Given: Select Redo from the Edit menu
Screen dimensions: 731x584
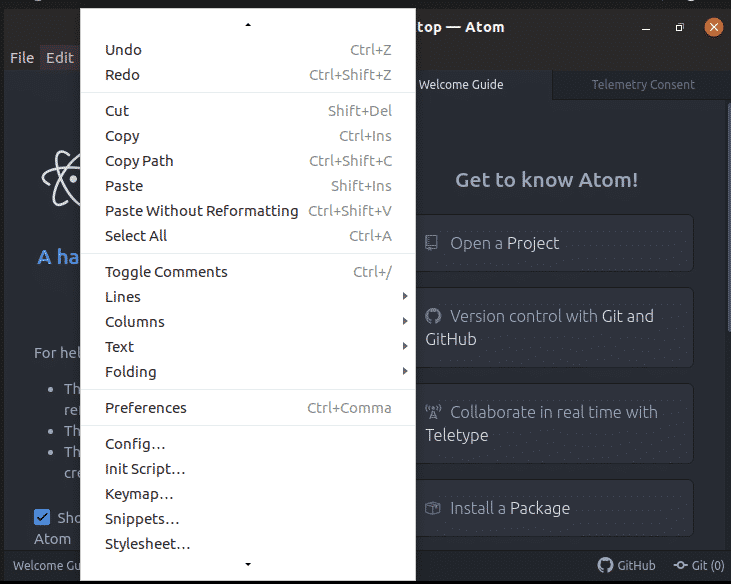Looking at the screenshot, I should [248, 75].
